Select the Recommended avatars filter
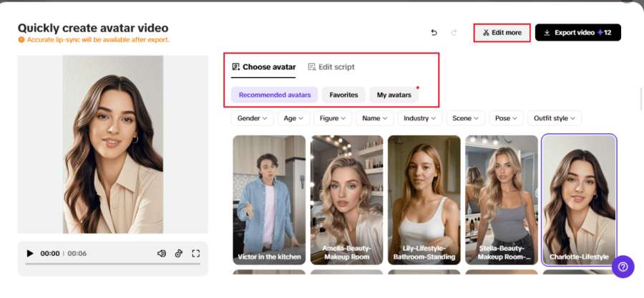 pyautogui.click(x=275, y=95)
